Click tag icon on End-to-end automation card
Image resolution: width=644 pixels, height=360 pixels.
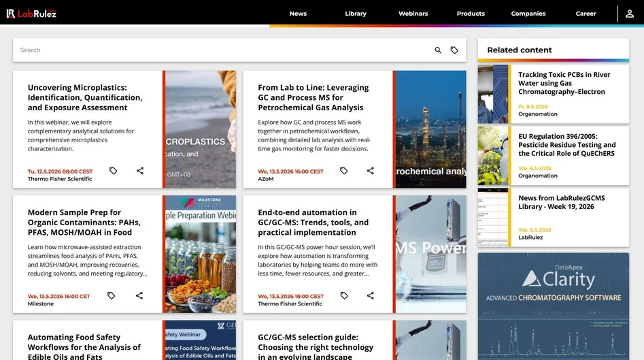click(344, 295)
